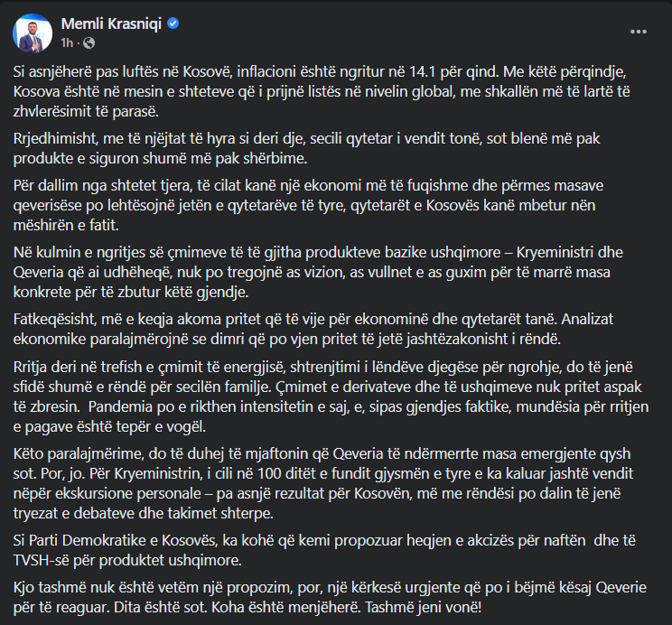
Task: Click the "1h" post timestamp
Action: (67, 42)
